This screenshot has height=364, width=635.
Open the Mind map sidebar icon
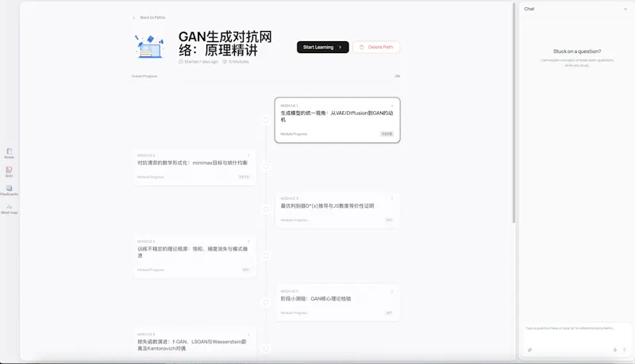pos(9,209)
